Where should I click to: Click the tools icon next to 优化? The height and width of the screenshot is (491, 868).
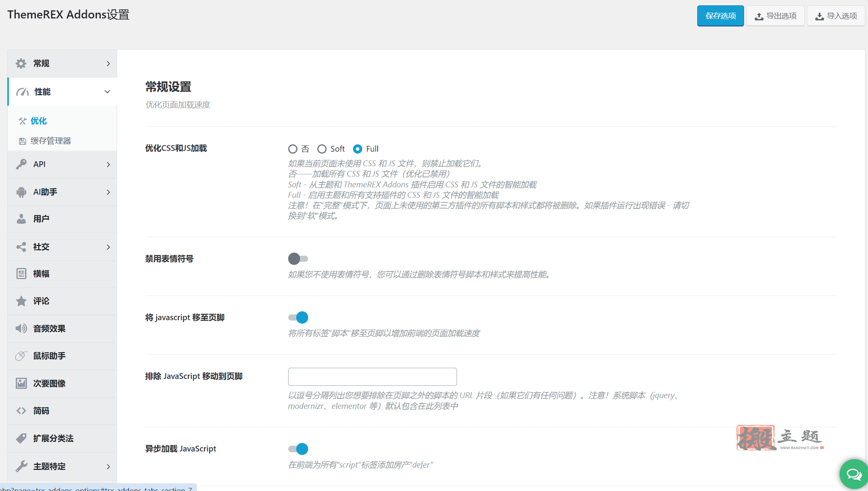[23, 121]
